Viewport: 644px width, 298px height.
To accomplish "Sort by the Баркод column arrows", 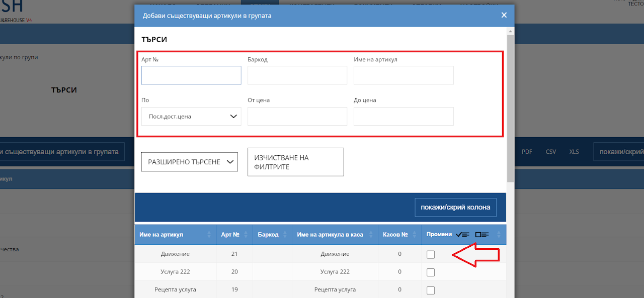I will click(285, 235).
